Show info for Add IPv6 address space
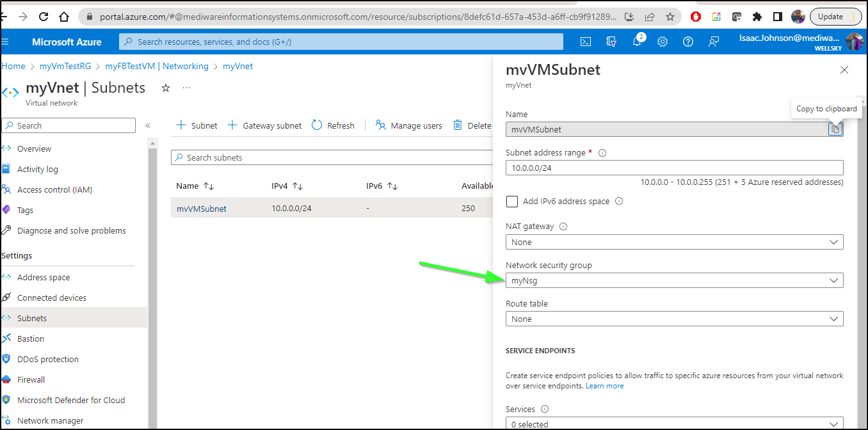 619,201
